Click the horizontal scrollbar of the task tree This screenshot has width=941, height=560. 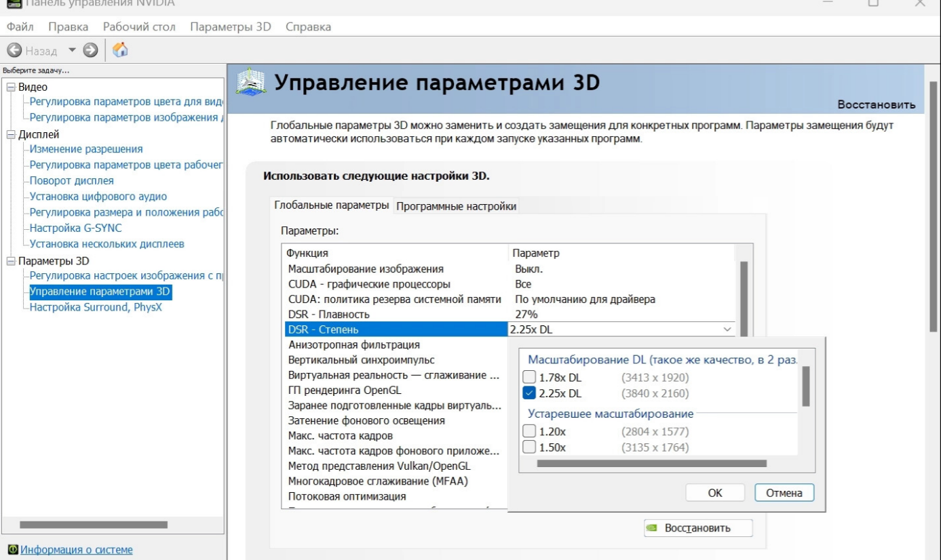94,525
